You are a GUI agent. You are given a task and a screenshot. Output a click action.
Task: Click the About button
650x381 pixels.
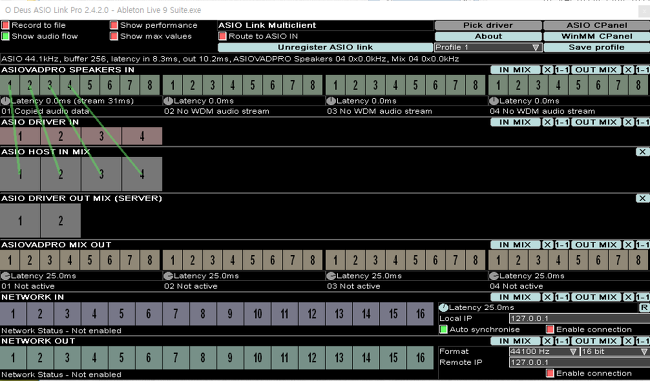[x=488, y=36]
